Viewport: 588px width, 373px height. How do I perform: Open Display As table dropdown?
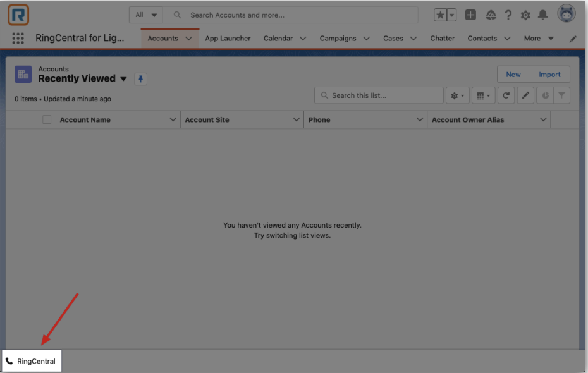pyautogui.click(x=483, y=95)
